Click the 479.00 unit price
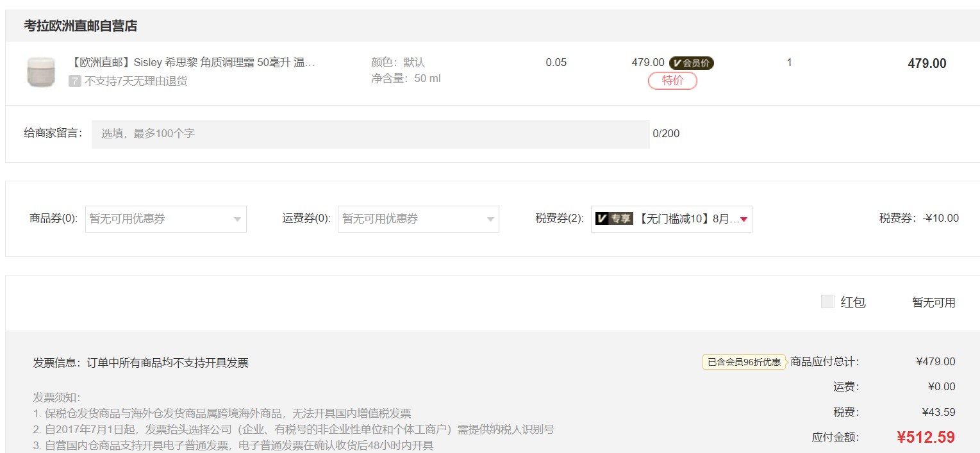Viewport: 980px width, 453px height. (x=648, y=62)
